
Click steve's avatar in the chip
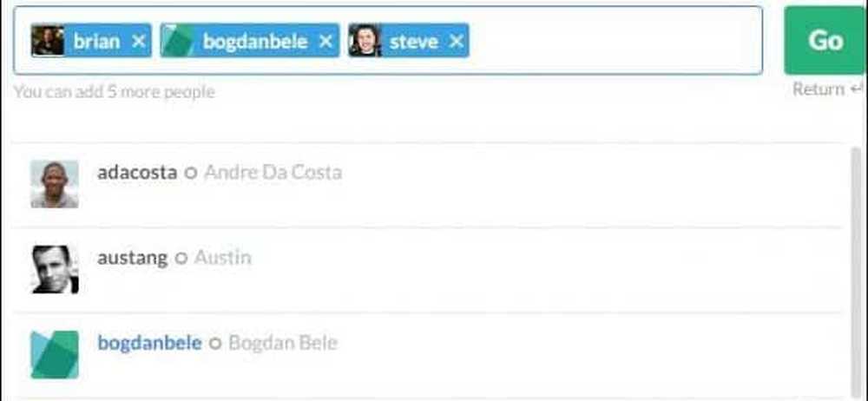(365, 41)
